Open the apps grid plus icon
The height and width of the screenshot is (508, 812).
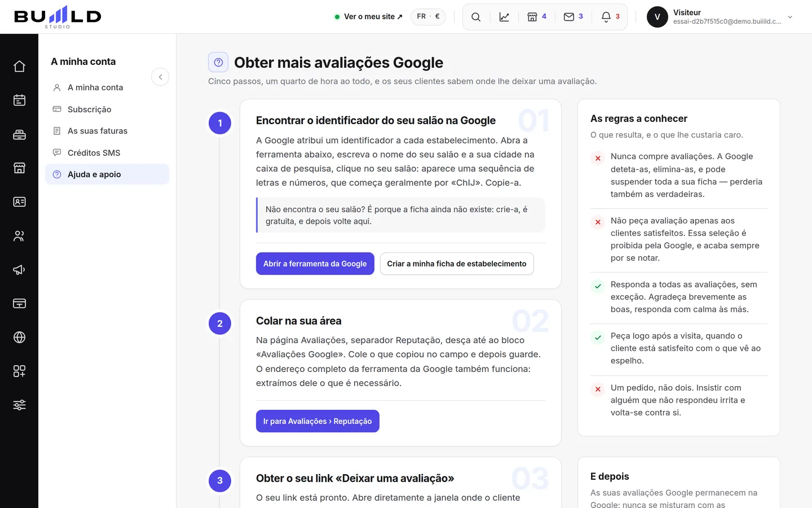pyautogui.click(x=19, y=371)
